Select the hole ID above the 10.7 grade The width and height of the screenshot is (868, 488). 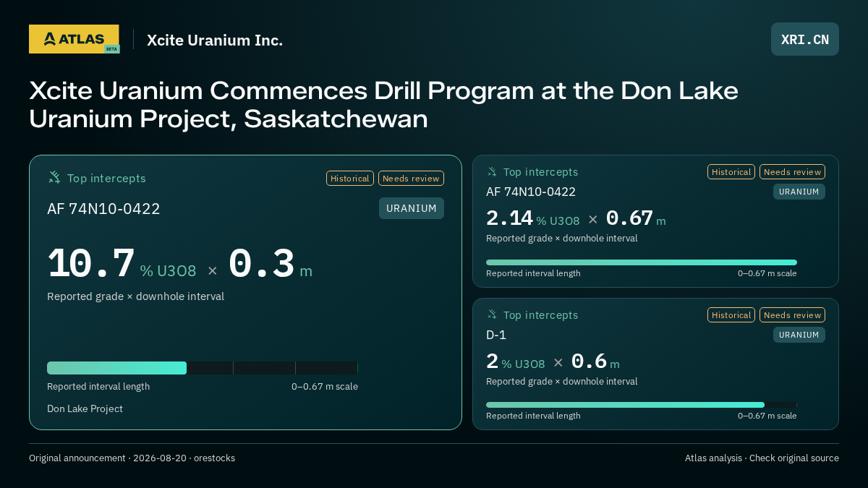click(x=103, y=209)
